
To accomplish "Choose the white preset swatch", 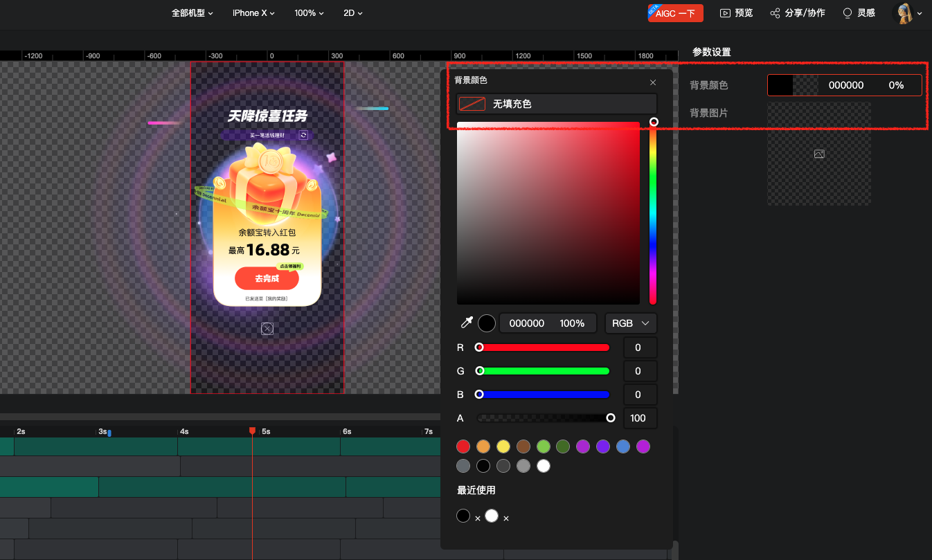I will click(x=544, y=466).
